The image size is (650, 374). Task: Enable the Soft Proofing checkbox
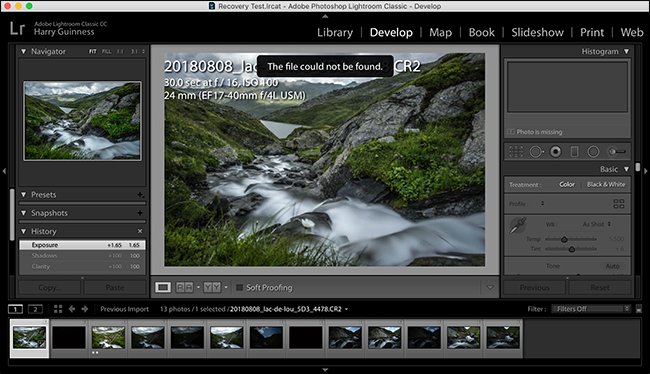click(239, 287)
